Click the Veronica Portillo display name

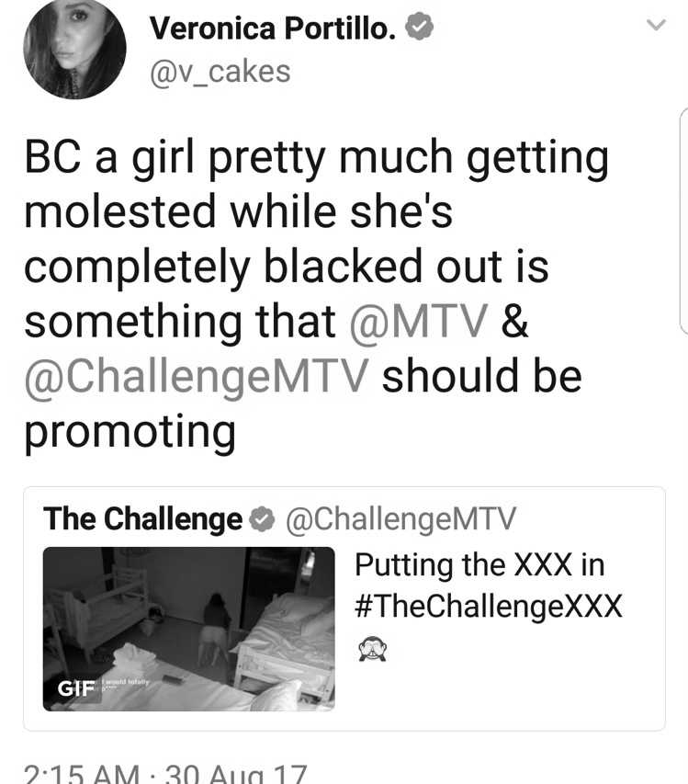click(274, 28)
